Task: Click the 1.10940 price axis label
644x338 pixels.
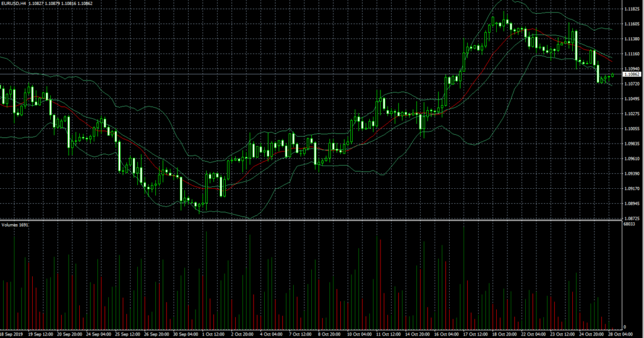Action: coord(631,69)
